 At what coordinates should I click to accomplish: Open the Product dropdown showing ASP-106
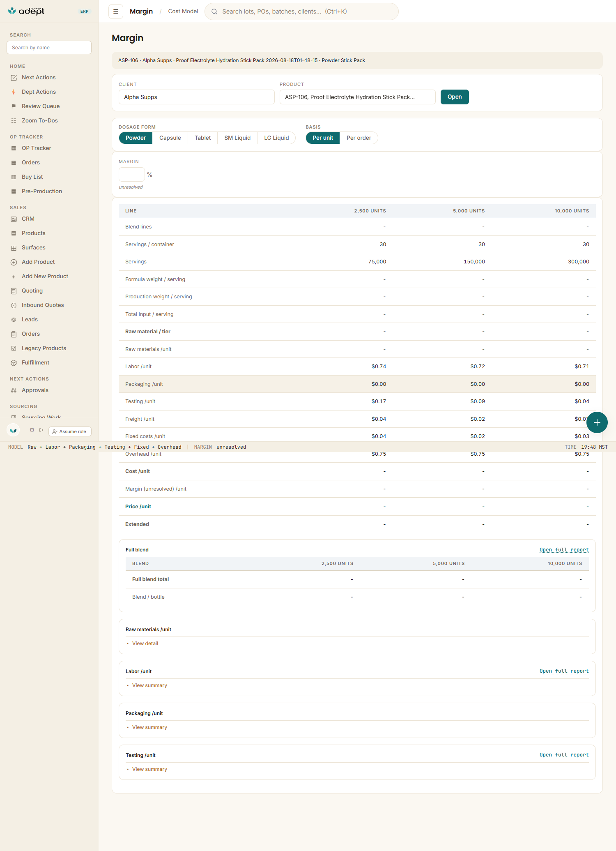[x=358, y=97]
